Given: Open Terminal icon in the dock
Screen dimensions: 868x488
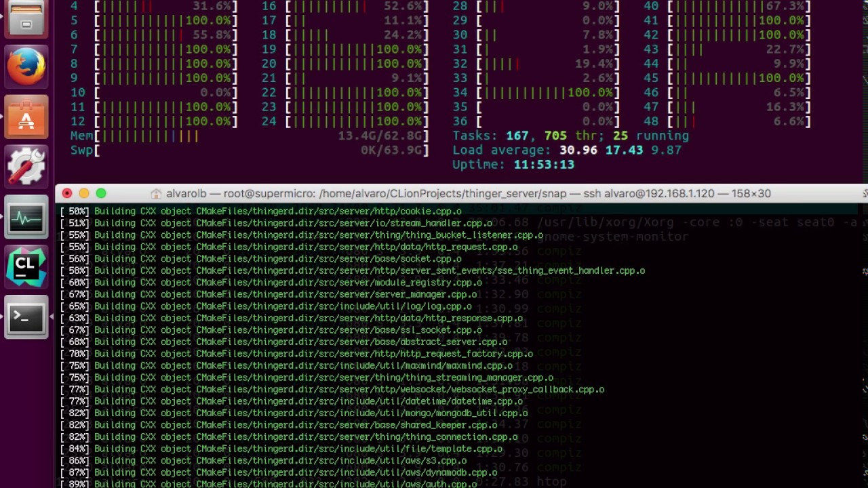Looking at the screenshot, I should (x=26, y=317).
